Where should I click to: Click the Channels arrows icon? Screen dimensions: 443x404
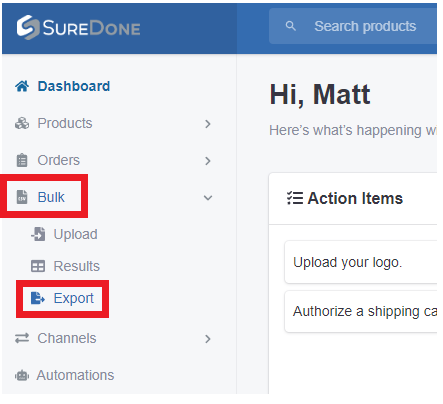tap(22, 338)
